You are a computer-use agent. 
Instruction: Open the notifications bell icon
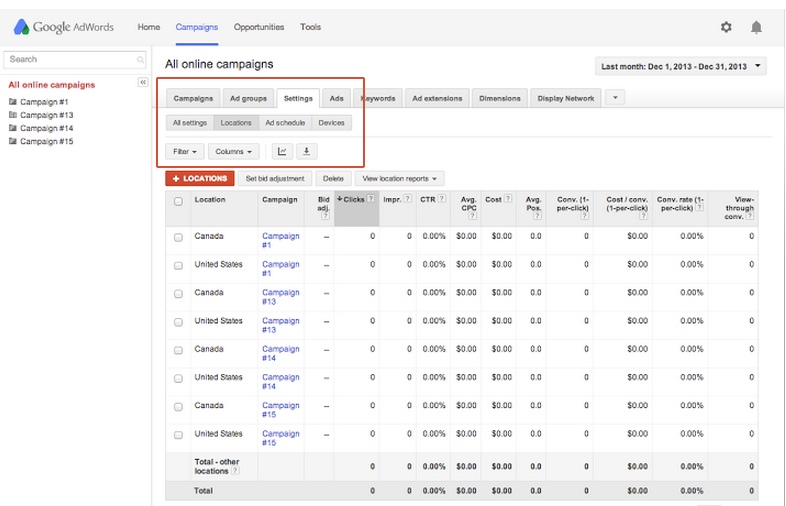[756, 27]
